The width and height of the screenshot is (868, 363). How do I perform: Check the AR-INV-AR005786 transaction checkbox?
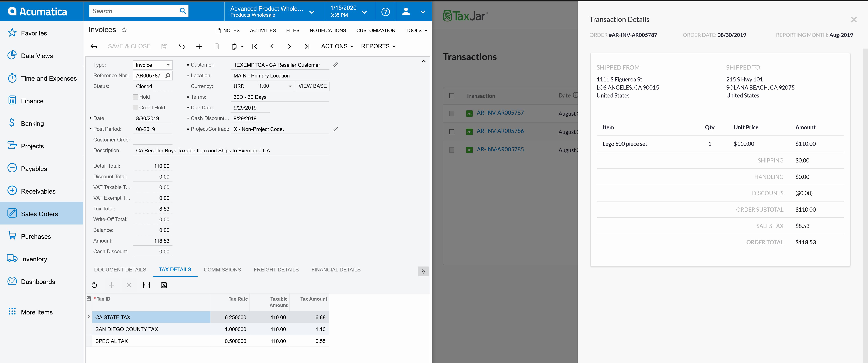click(x=452, y=132)
